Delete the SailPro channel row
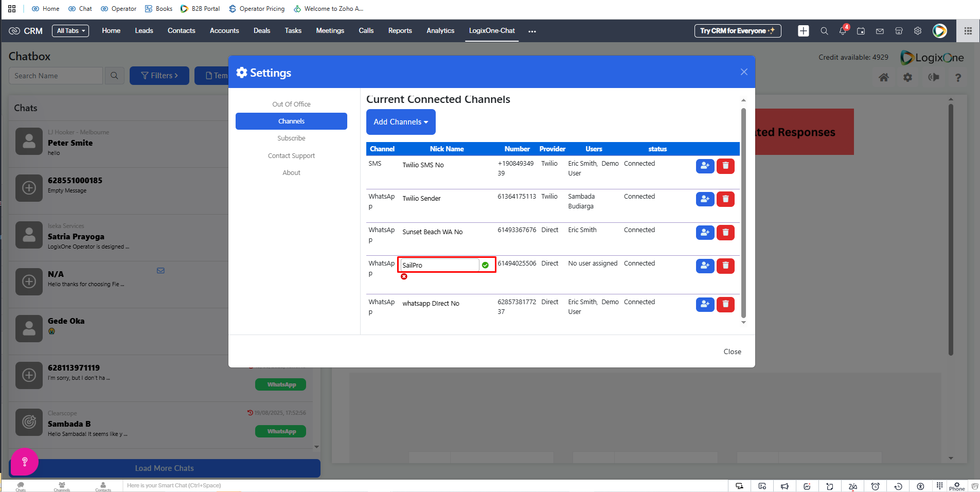The width and height of the screenshot is (980, 492). [725, 266]
